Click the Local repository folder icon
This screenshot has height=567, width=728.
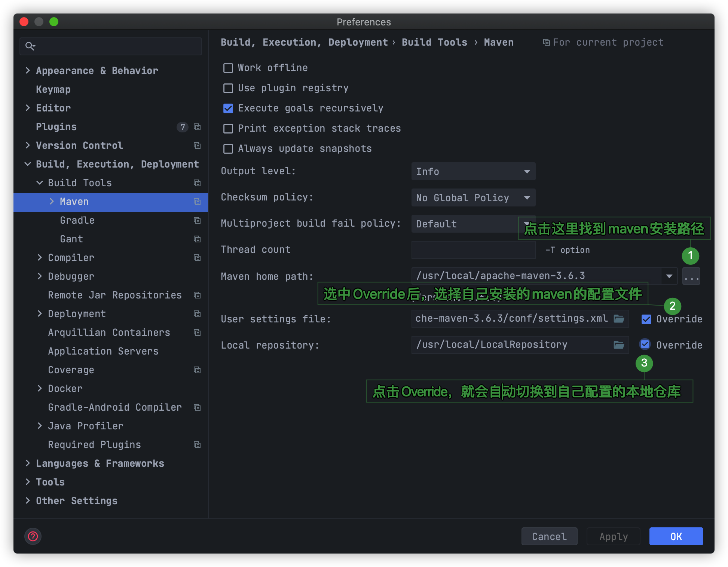pos(619,344)
